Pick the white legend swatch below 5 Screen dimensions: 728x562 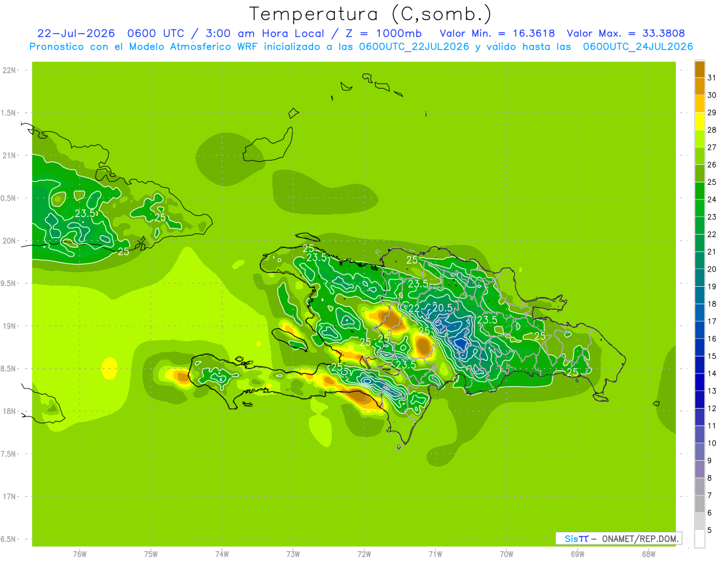coord(699,538)
